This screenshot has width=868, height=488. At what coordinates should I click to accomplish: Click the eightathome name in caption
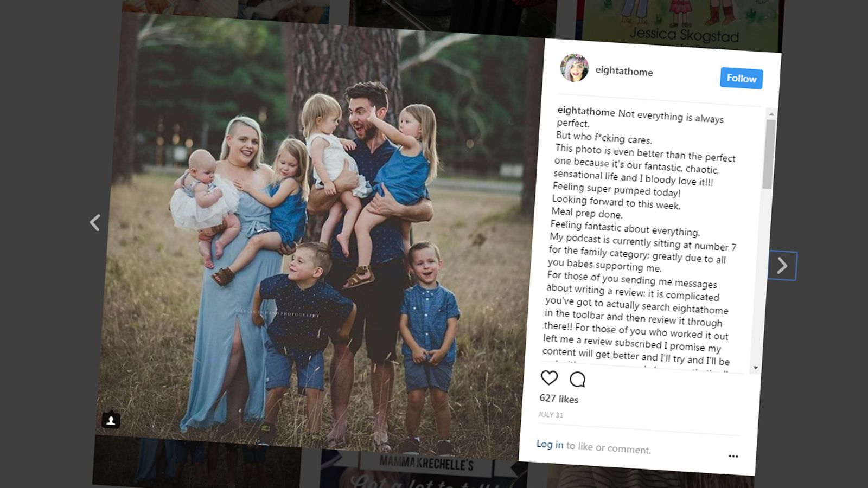pos(586,111)
